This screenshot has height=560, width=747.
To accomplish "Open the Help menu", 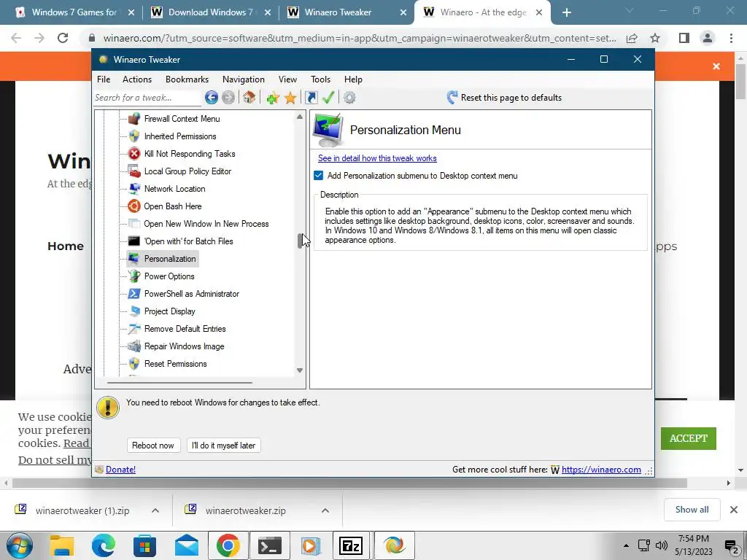I will (x=354, y=79).
